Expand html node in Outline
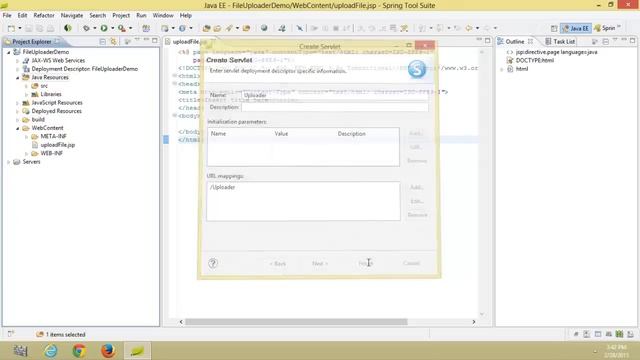Viewport: 640px width, 360px height. point(502,69)
